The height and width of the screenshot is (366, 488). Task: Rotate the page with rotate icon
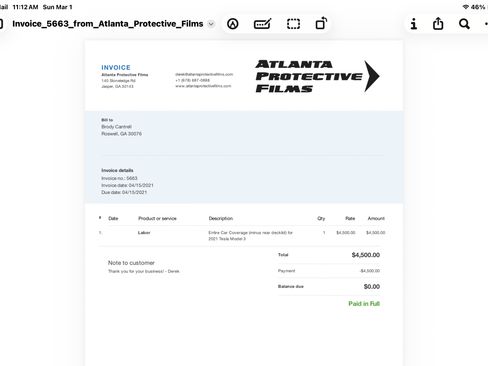click(321, 24)
